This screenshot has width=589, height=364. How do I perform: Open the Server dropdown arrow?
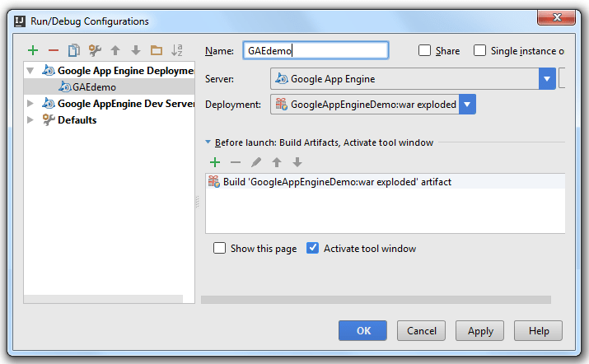[547, 79]
